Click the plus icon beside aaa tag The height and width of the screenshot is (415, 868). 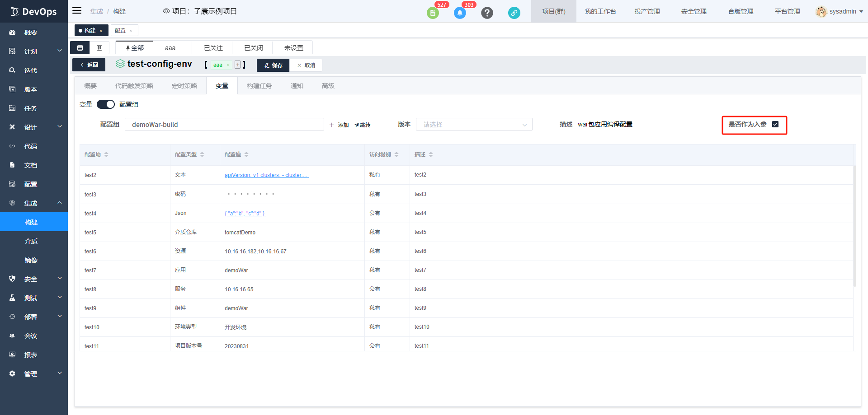pos(237,65)
